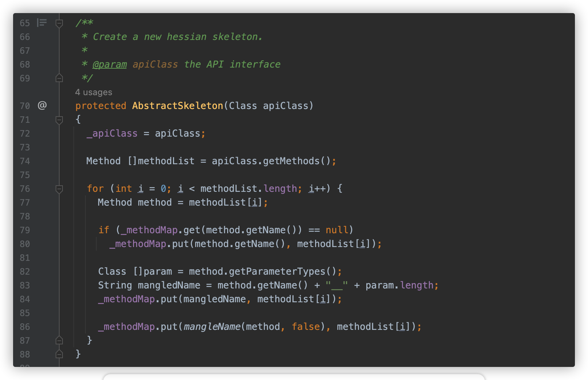This screenshot has height=380, width=588.
Task: Click the fold end marker on line 69
Action: point(59,78)
